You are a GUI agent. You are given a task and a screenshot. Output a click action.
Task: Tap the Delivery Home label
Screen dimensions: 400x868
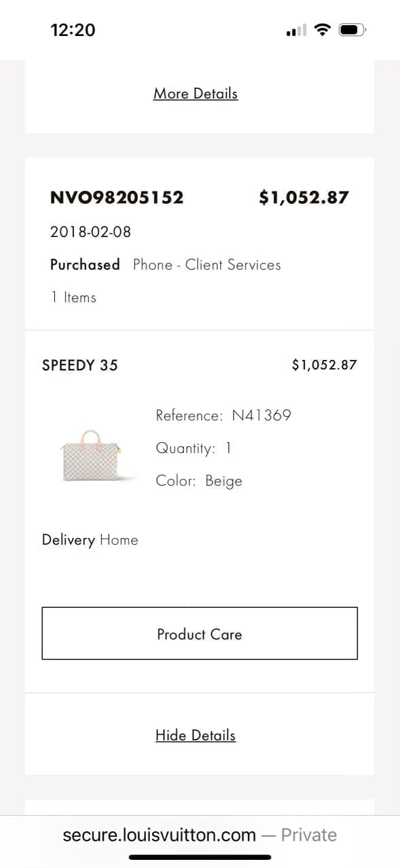point(90,540)
